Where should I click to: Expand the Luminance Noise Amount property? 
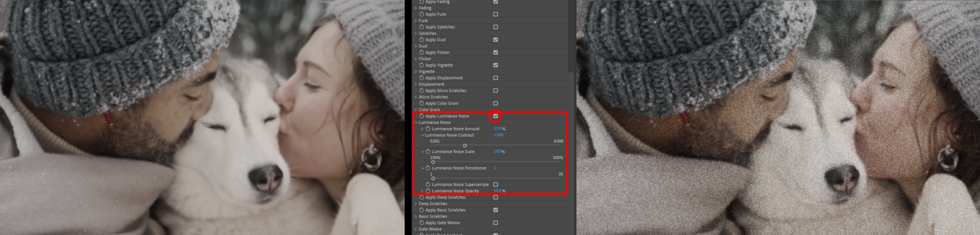point(422,129)
